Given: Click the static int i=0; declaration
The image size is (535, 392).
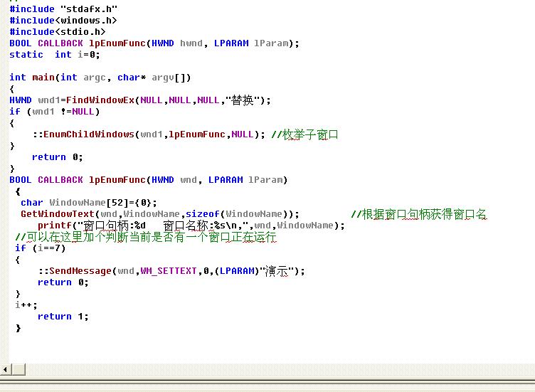Looking at the screenshot, I should (x=55, y=55).
